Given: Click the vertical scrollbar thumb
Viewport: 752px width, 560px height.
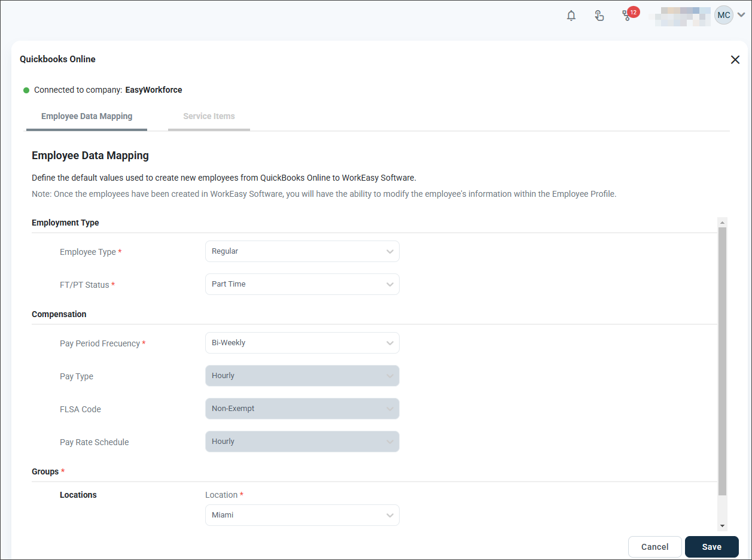Looking at the screenshot, I should (x=722, y=361).
